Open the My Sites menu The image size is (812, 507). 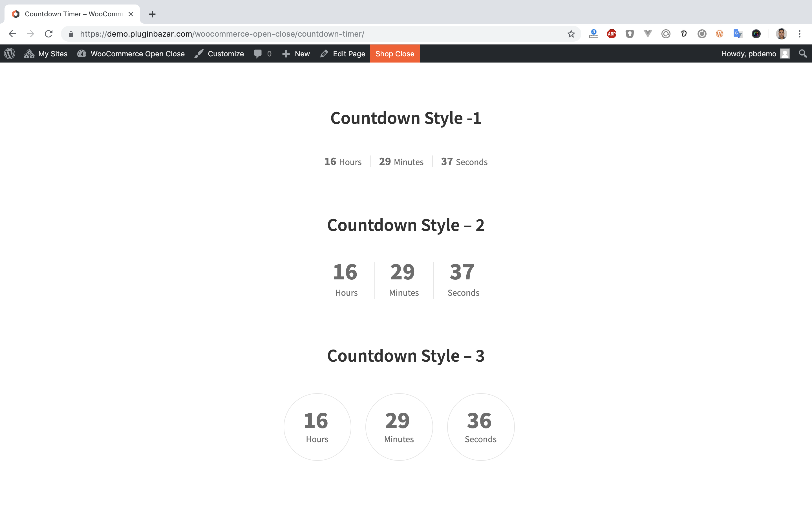pyautogui.click(x=46, y=54)
